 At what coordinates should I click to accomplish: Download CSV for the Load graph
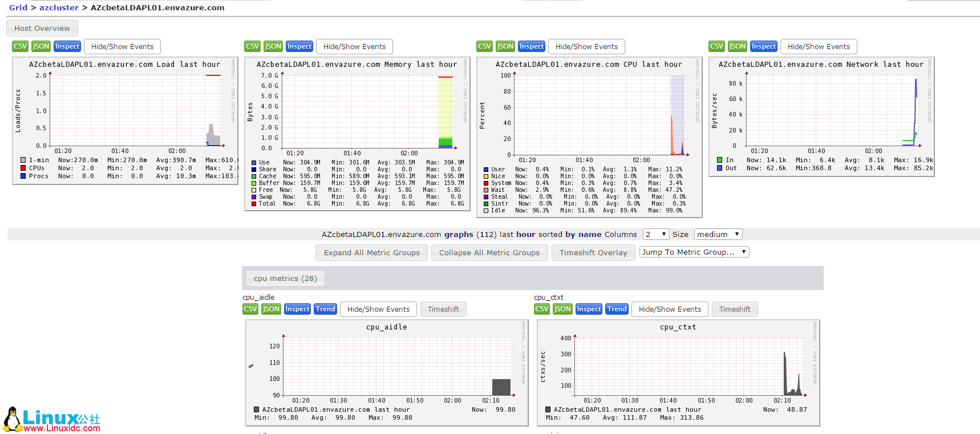pos(20,46)
